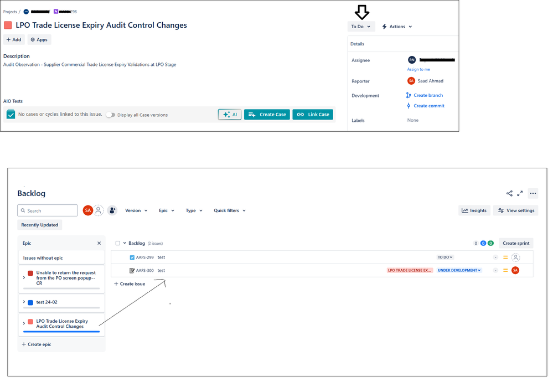Screen dimensions: 553x392
Task: Toggle Display all Case versions switch
Action: click(x=110, y=115)
